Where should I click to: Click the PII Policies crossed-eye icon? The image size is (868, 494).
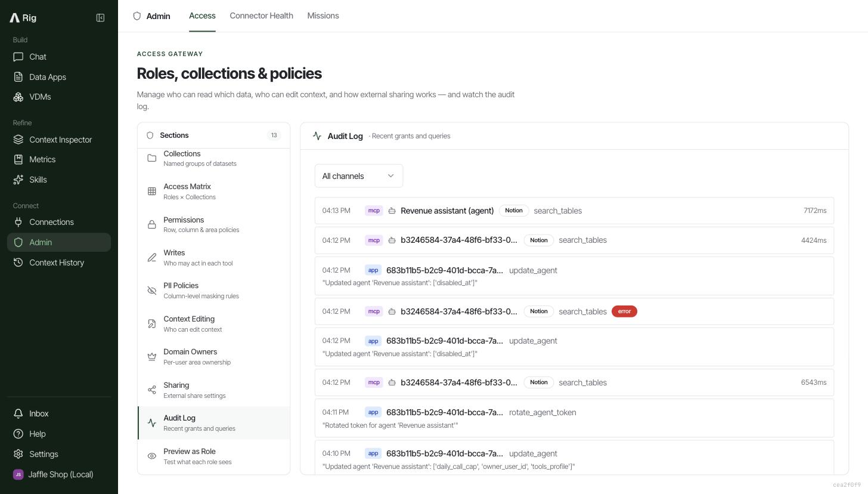[x=152, y=291]
